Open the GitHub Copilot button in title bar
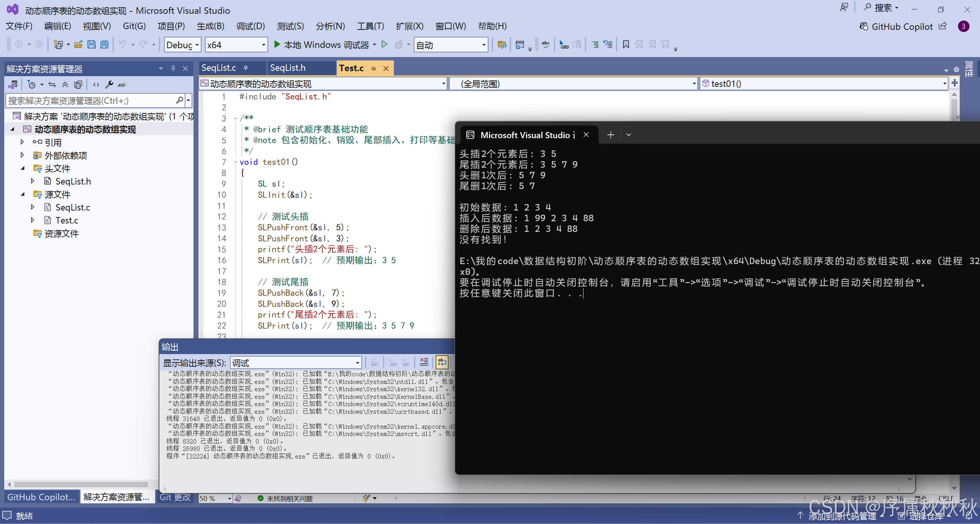 click(x=896, y=26)
